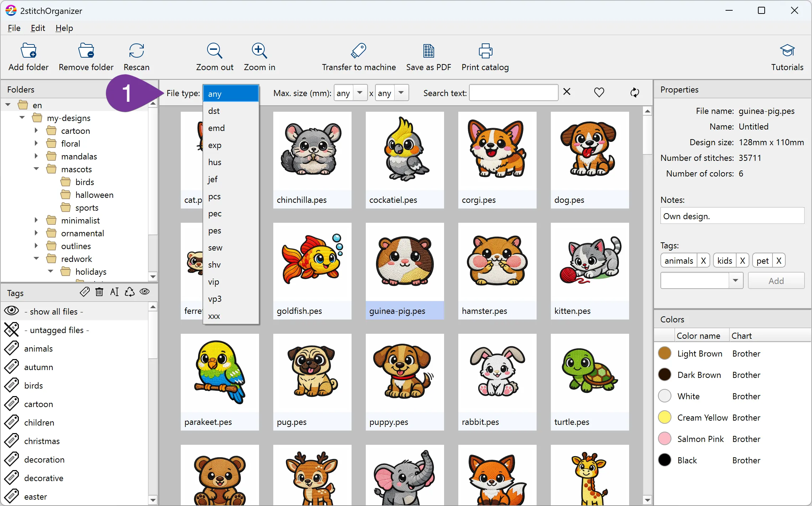Open the max width size dropdown
The image size is (812, 506).
pyautogui.click(x=360, y=93)
